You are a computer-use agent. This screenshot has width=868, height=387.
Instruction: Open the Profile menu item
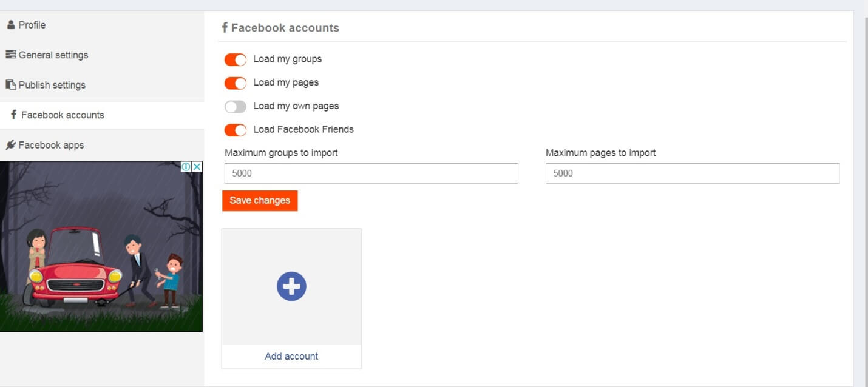click(102, 25)
